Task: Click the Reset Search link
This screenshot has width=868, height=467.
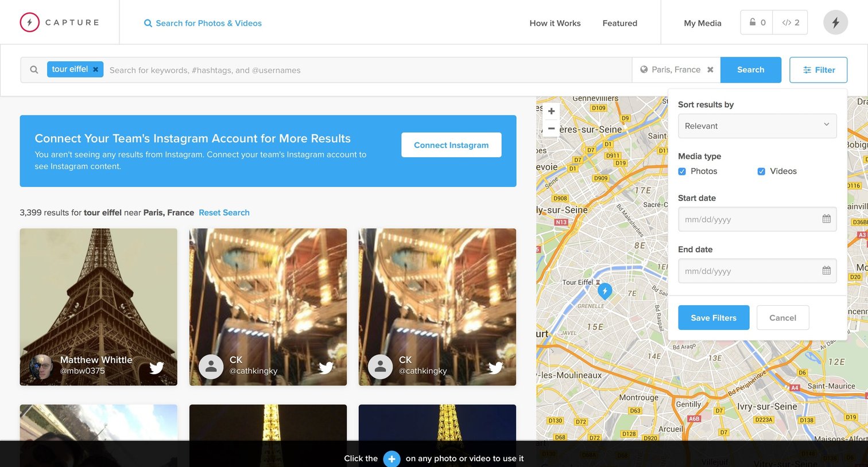Action: pos(224,212)
